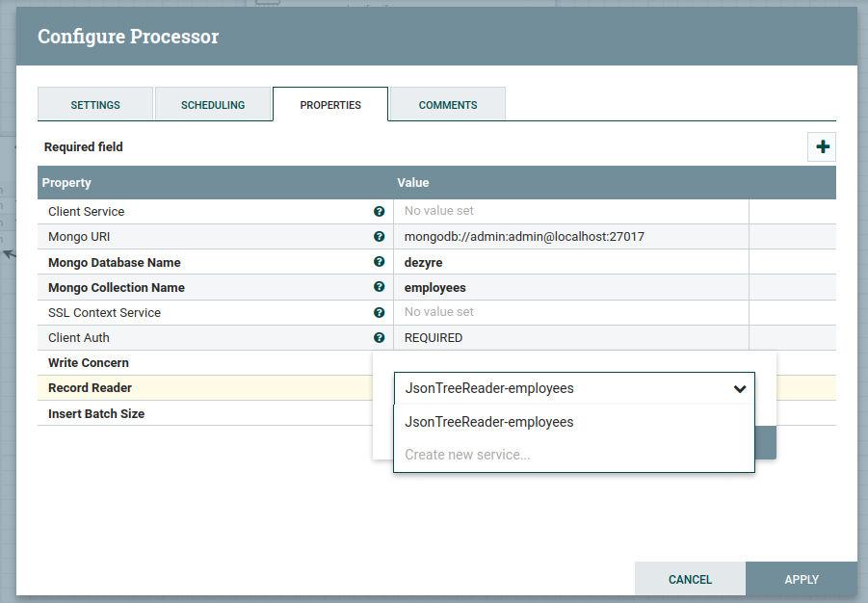Click help icon next to Client Service
This screenshot has width=868, height=603.
(x=380, y=212)
